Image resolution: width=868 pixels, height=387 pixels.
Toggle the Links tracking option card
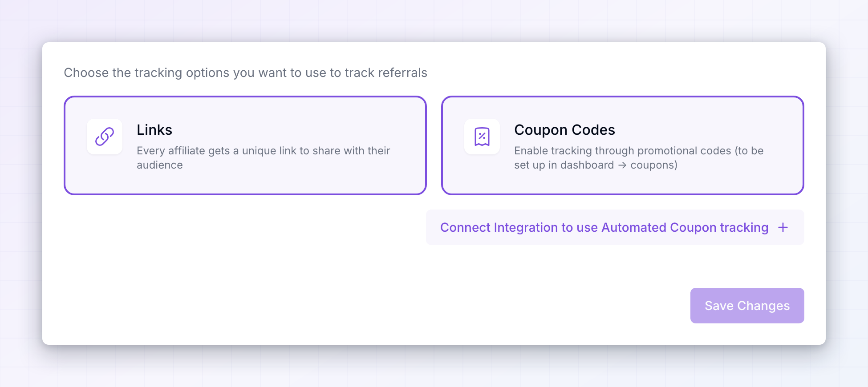(245, 145)
